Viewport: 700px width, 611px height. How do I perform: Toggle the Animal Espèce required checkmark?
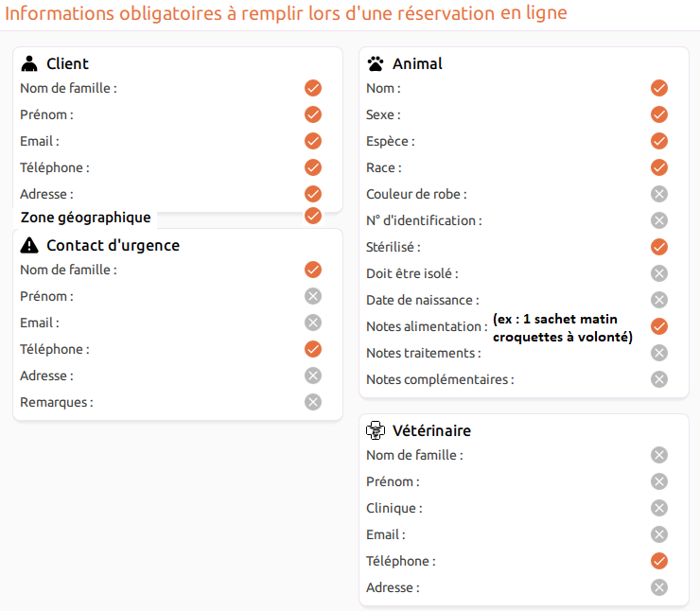659,141
